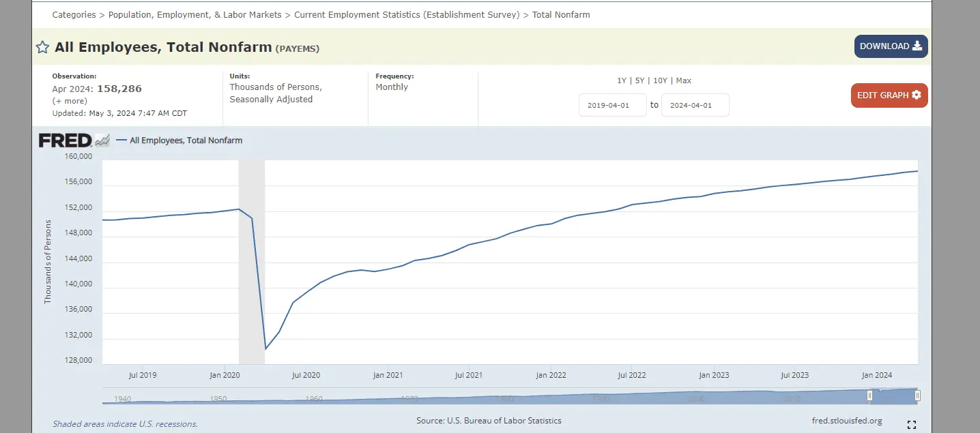This screenshot has height=433, width=980.
Task: Open the Total Nonfarm breadcrumb link
Action: coord(561,14)
